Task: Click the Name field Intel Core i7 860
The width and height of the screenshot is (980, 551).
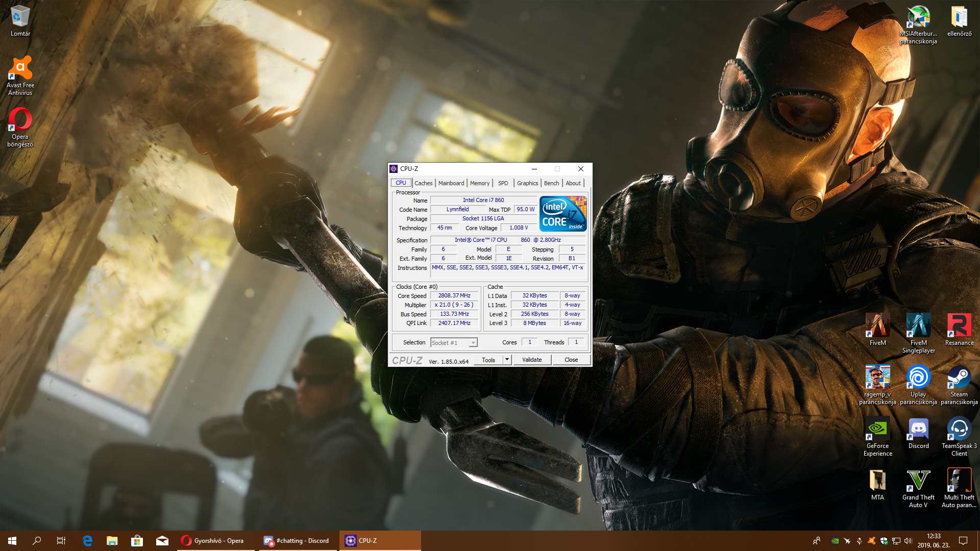Action: click(x=483, y=200)
